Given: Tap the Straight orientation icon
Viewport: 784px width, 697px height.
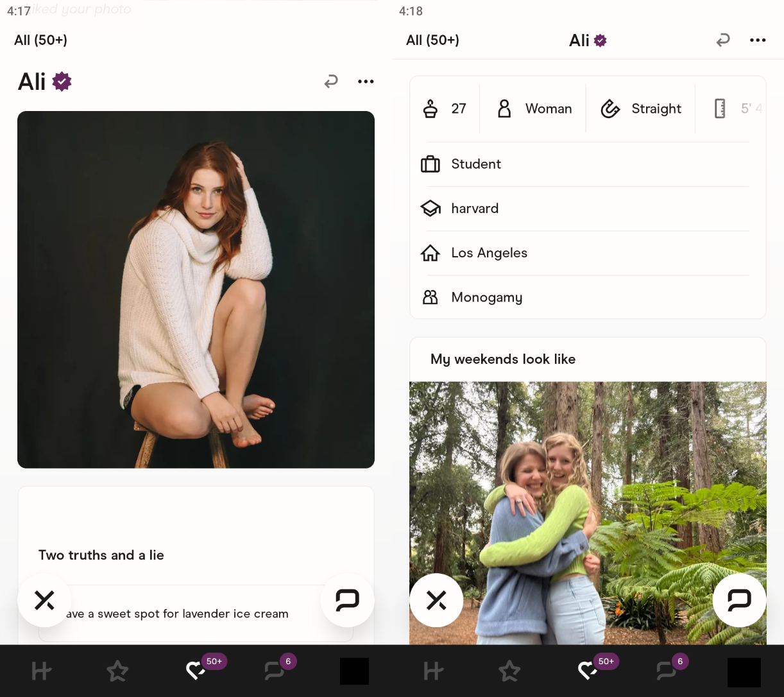Looking at the screenshot, I should tap(610, 108).
